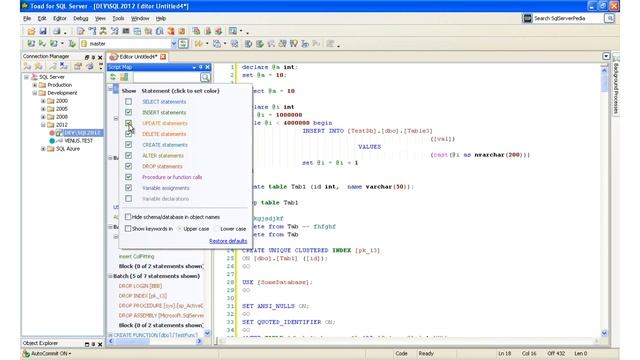Expand the SQL Azure folder node
640x360 pixels.
[x=43, y=149]
